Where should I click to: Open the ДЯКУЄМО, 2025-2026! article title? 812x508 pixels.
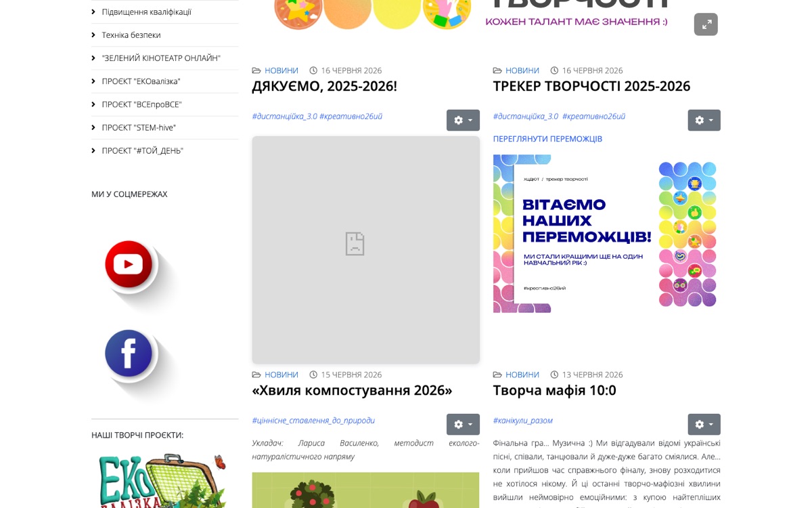coord(325,86)
